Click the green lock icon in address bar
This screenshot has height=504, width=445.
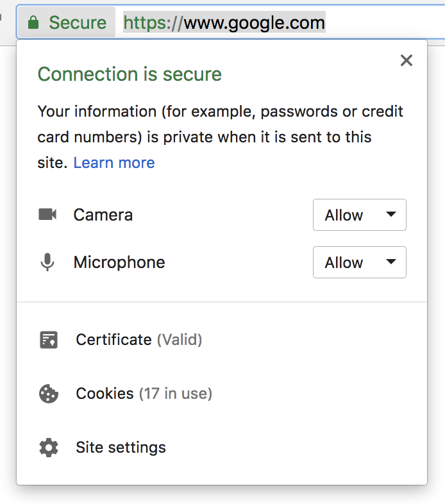[33, 23]
